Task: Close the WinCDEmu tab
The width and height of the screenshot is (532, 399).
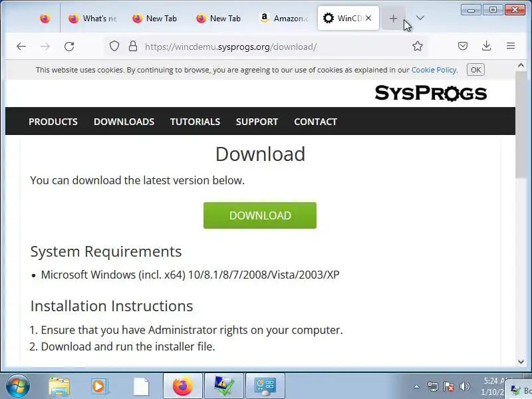Action: [368, 18]
